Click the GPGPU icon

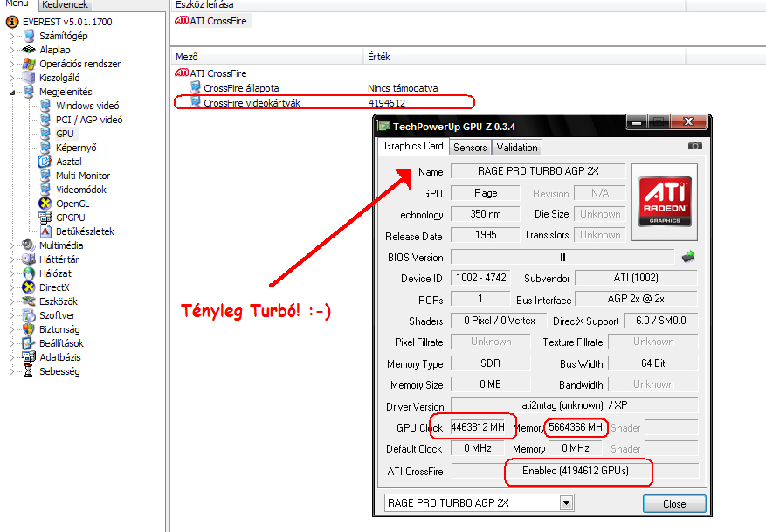click(x=45, y=218)
